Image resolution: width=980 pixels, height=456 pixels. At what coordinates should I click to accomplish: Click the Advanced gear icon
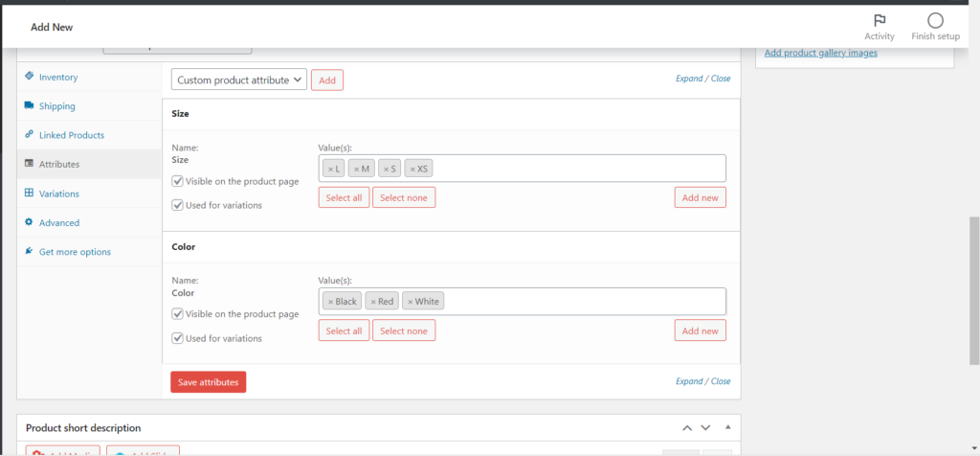(30, 222)
